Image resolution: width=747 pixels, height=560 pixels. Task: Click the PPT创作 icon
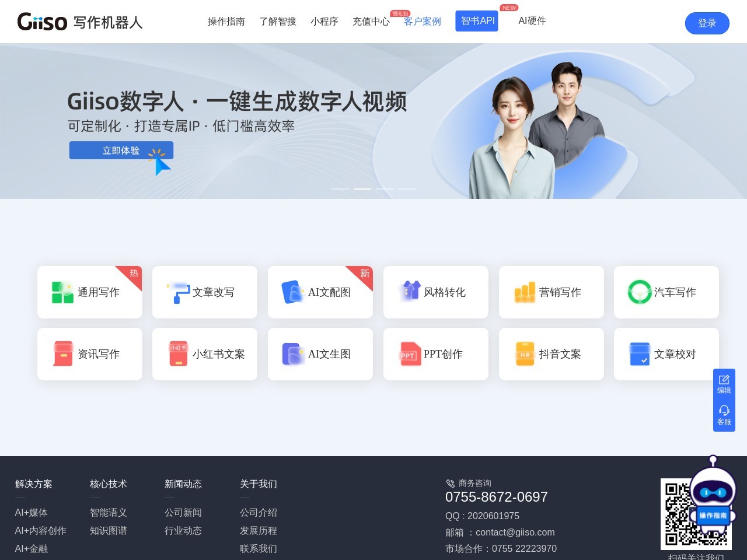(410, 354)
